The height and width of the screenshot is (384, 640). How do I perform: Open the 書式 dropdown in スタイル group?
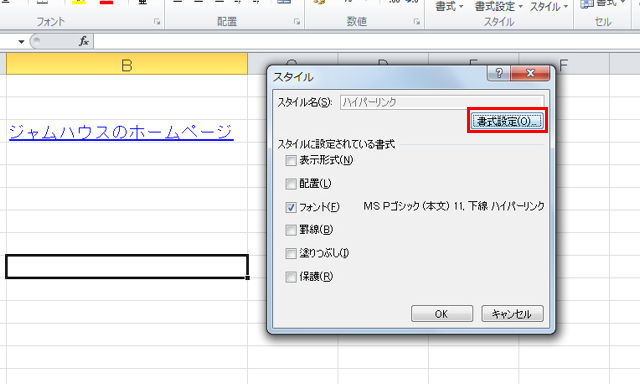tap(449, 7)
